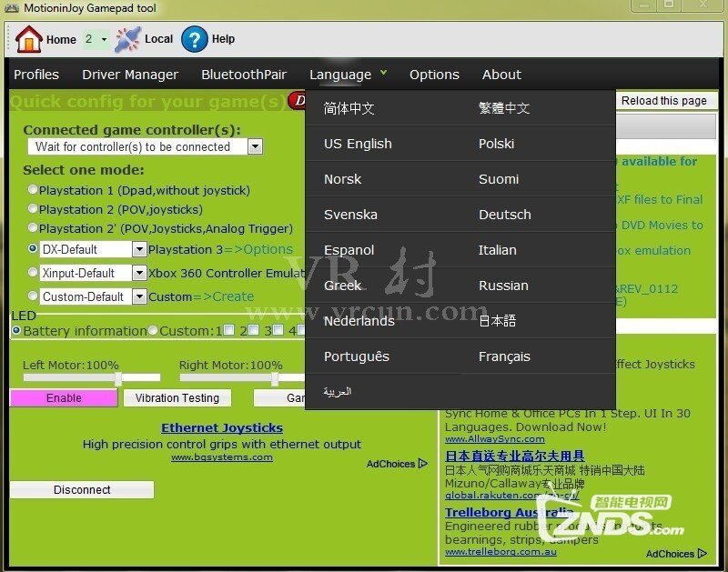This screenshot has width=728, height=572.
Task: Choose US English language
Action: [x=358, y=144]
